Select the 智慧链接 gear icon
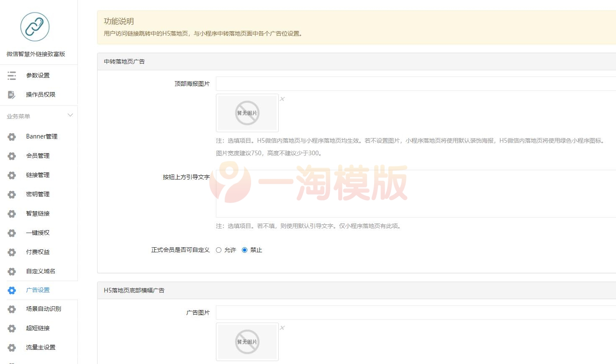This screenshot has width=616, height=364. (x=11, y=213)
